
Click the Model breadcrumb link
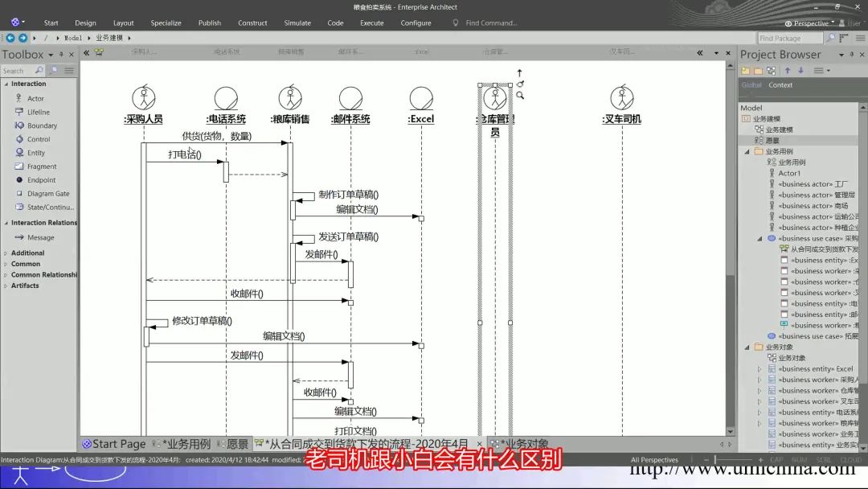tap(72, 38)
